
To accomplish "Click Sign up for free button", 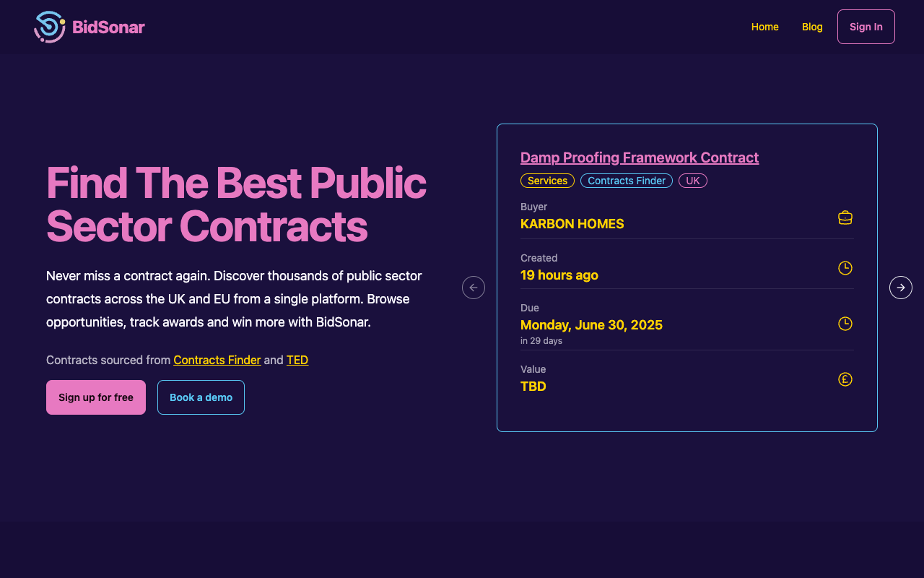I will pyautogui.click(x=96, y=397).
